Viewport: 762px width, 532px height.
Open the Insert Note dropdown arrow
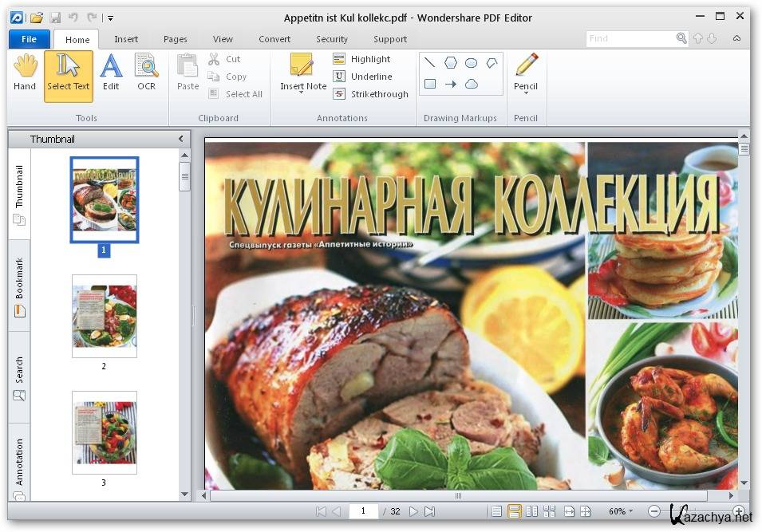pos(302,93)
